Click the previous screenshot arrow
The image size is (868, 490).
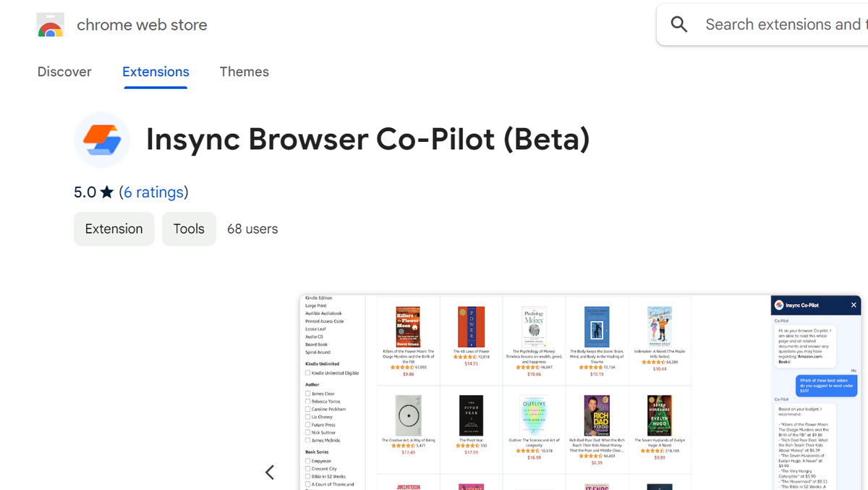pos(269,472)
